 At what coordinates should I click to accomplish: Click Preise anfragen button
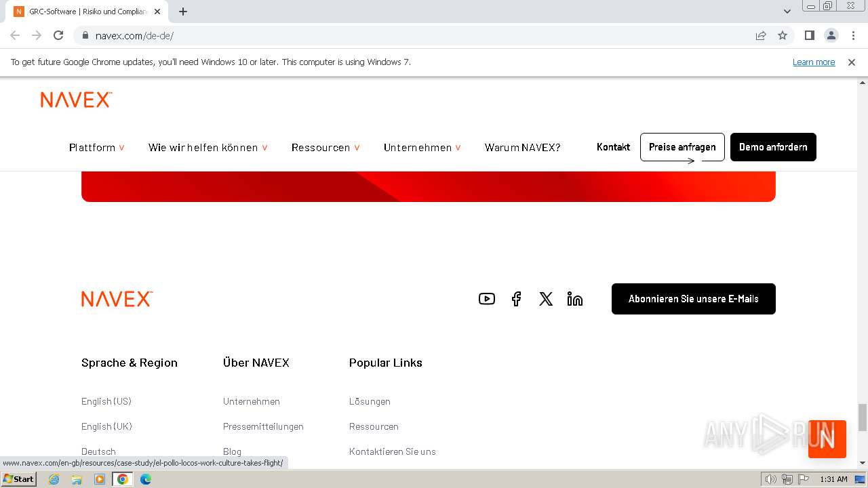[682, 147]
